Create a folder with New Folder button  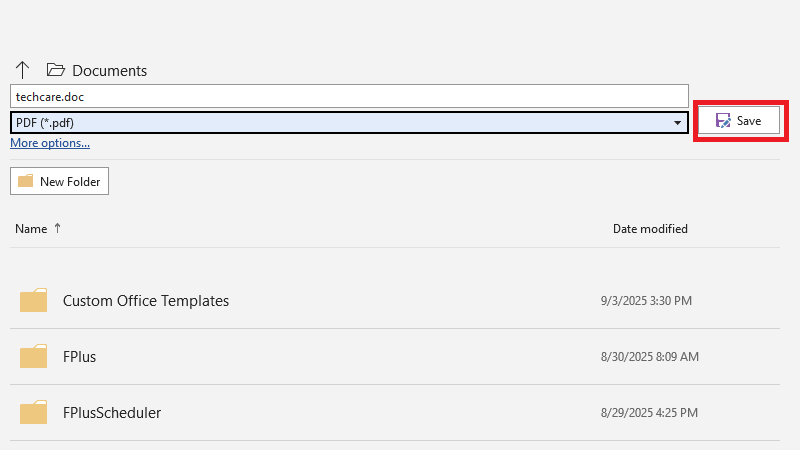tap(59, 181)
